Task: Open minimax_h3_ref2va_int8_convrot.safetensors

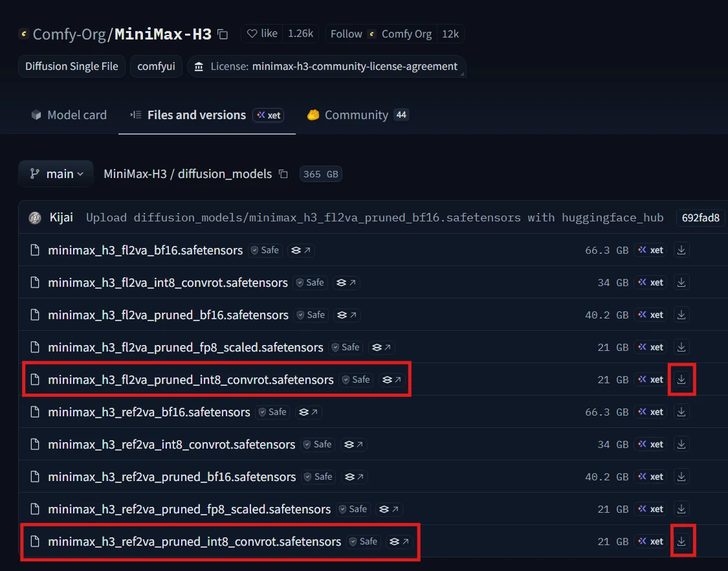Action: 171,444
